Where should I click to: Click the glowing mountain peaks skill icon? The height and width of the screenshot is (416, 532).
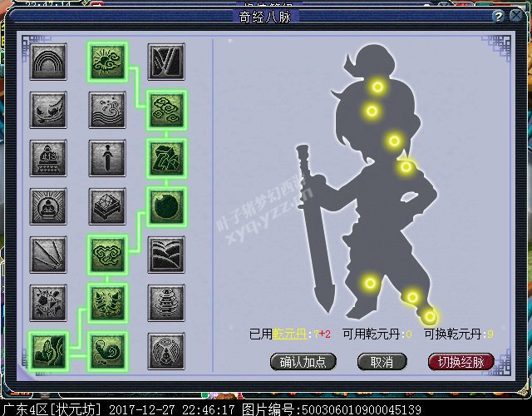pos(48,351)
